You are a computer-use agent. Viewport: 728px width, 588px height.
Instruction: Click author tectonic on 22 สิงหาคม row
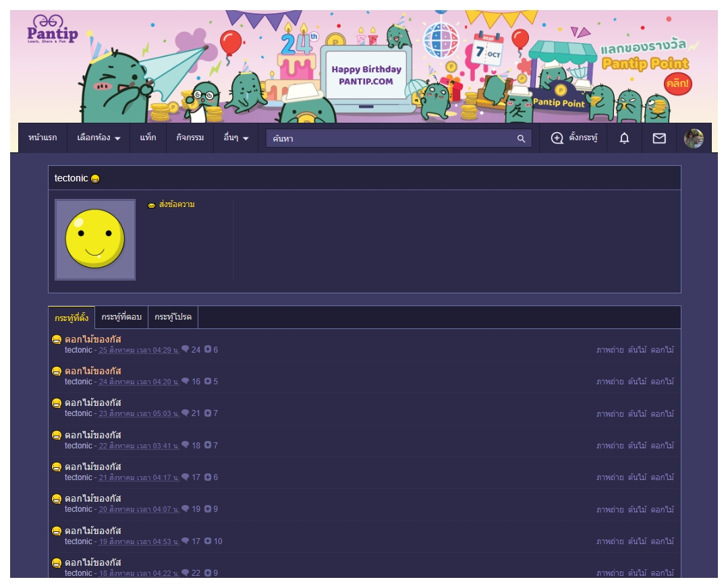pyautogui.click(x=78, y=446)
